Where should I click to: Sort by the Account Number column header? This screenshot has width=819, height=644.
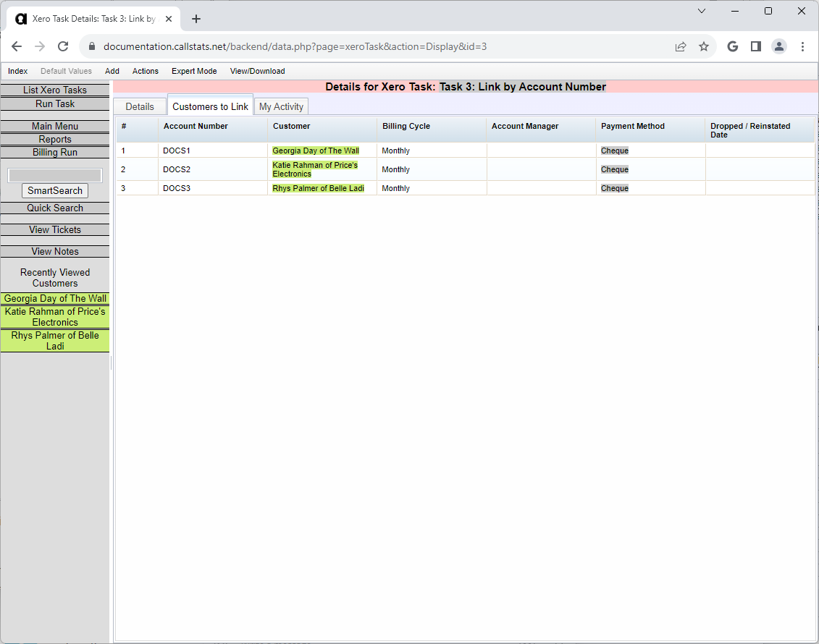coord(196,126)
